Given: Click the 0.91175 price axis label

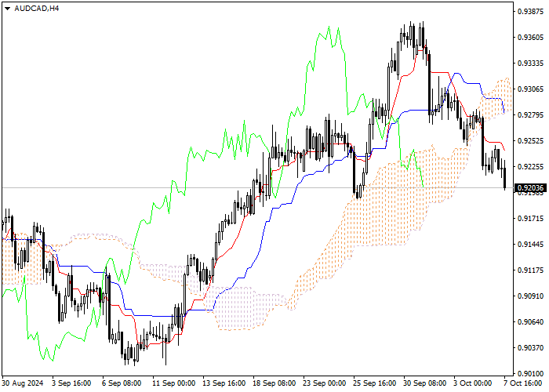Looking at the screenshot, I should 530,270.
